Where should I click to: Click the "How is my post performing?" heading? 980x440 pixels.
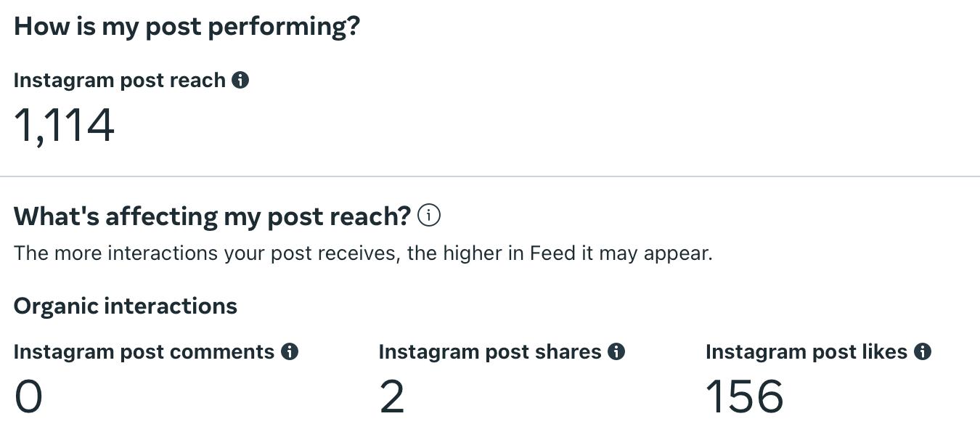click(187, 27)
